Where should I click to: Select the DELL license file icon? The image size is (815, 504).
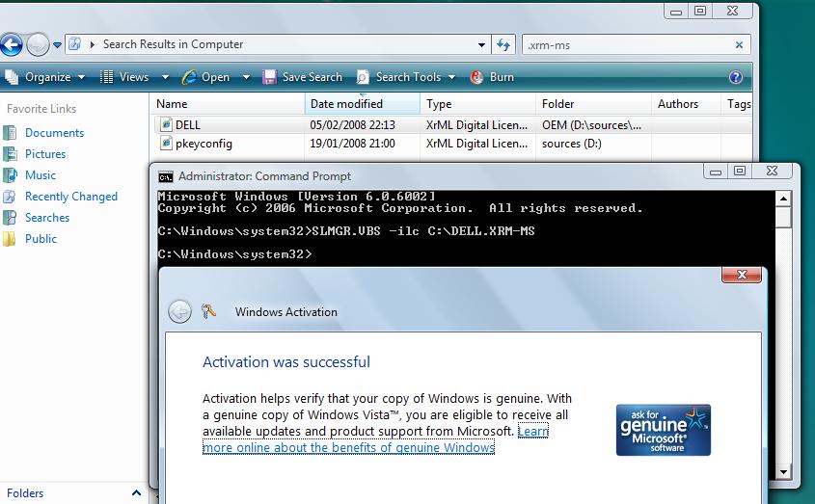tap(166, 124)
